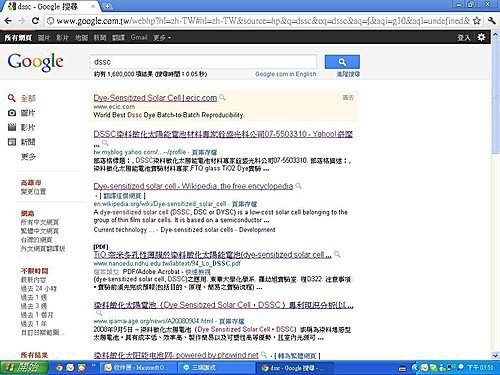Preview magnifier beside ecic.com ad result

(222, 97)
